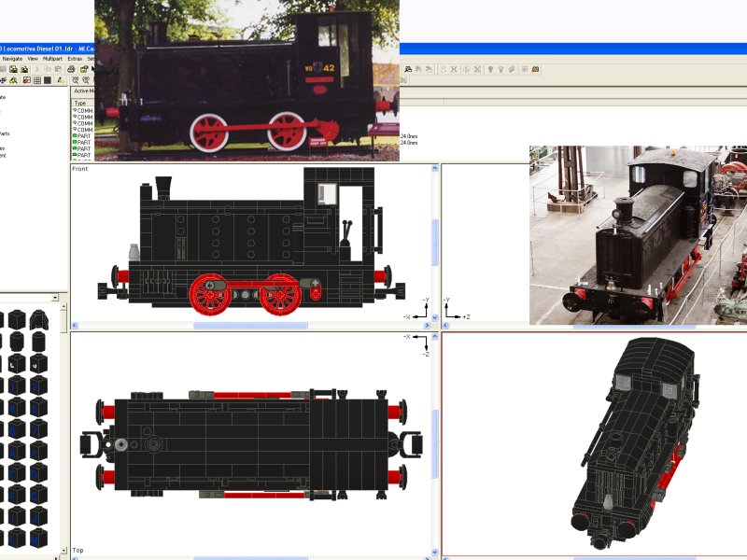
Task: Click the Top view vertical scrollbar thumb
Action: (434, 444)
